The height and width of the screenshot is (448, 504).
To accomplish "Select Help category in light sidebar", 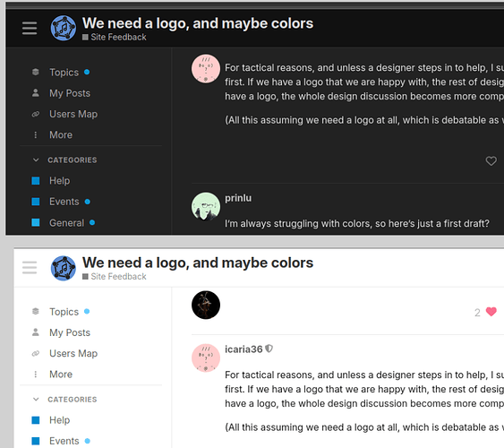I will coord(59,420).
